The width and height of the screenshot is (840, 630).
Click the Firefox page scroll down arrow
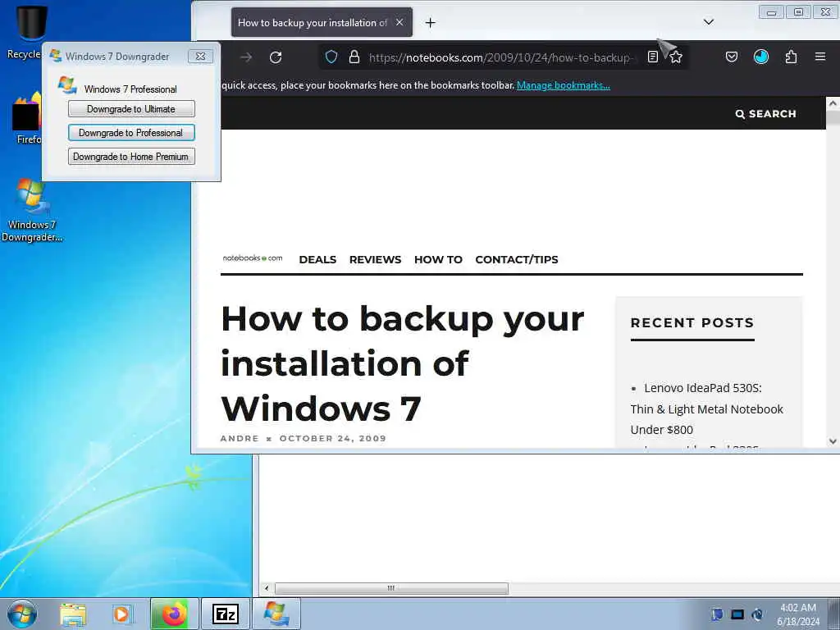click(833, 441)
